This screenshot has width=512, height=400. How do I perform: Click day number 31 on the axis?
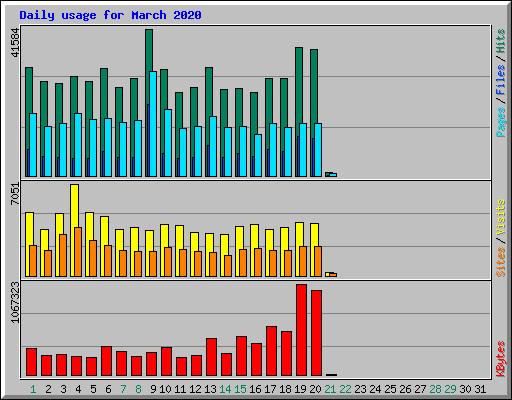[x=480, y=389]
